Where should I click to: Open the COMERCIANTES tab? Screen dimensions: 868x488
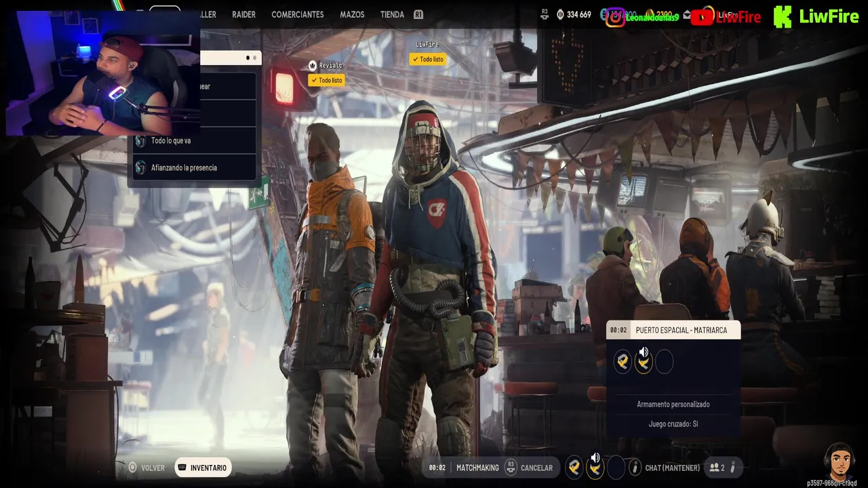[x=297, y=14]
